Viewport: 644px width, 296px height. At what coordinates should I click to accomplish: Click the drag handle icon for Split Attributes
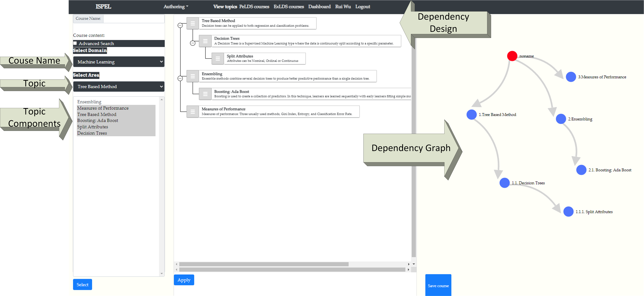pos(218,59)
